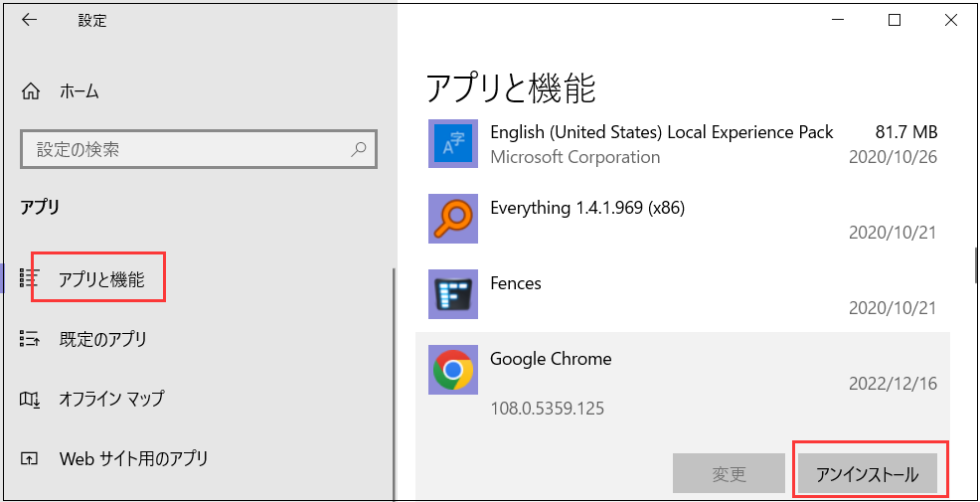
Task: Click the English Local Experience Pack icon
Action: pyautogui.click(x=453, y=143)
